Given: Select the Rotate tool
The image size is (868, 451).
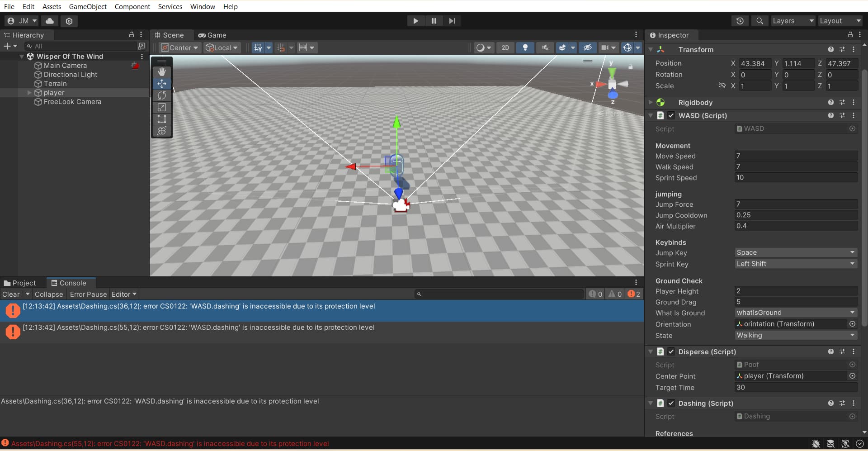Looking at the screenshot, I should pos(161,95).
